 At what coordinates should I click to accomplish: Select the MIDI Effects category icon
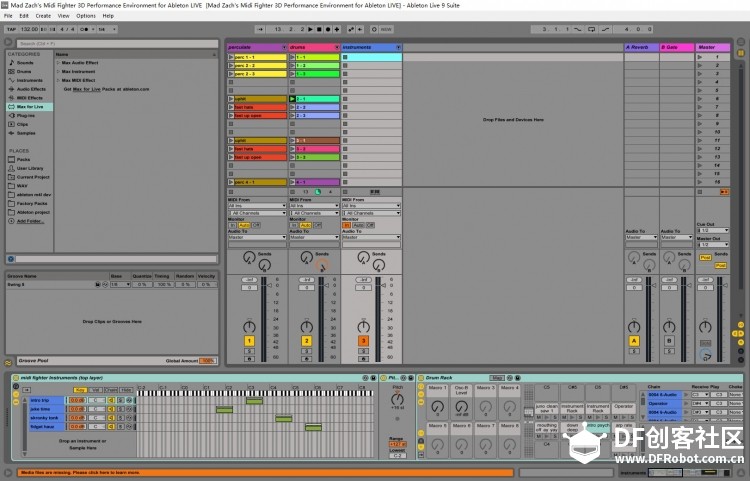click(12, 98)
